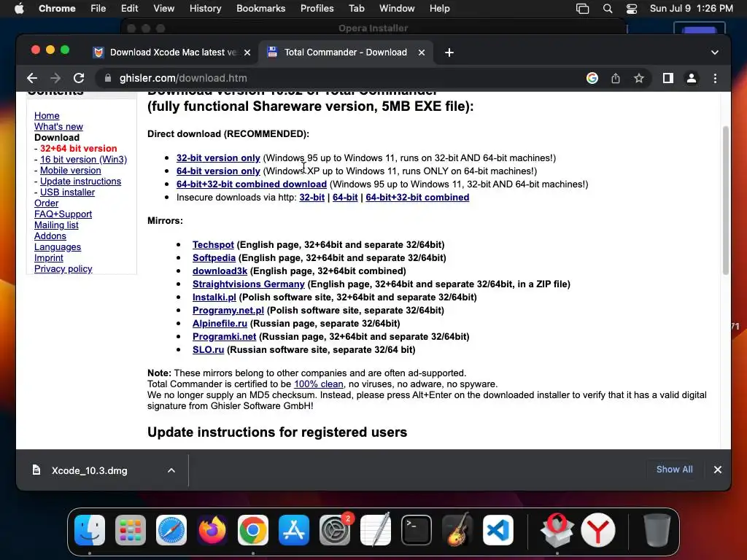747x560 pixels.
Task: Launch Safari from the Dock
Action: [171, 530]
